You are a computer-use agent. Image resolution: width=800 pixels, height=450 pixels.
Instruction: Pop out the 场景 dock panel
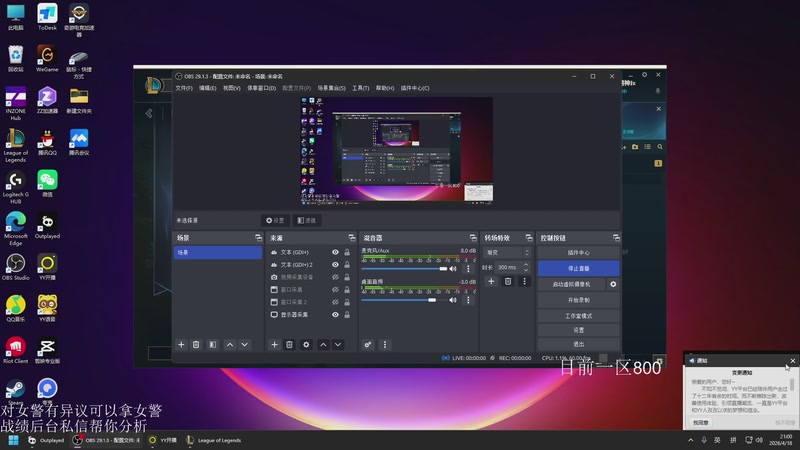(258, 238)
